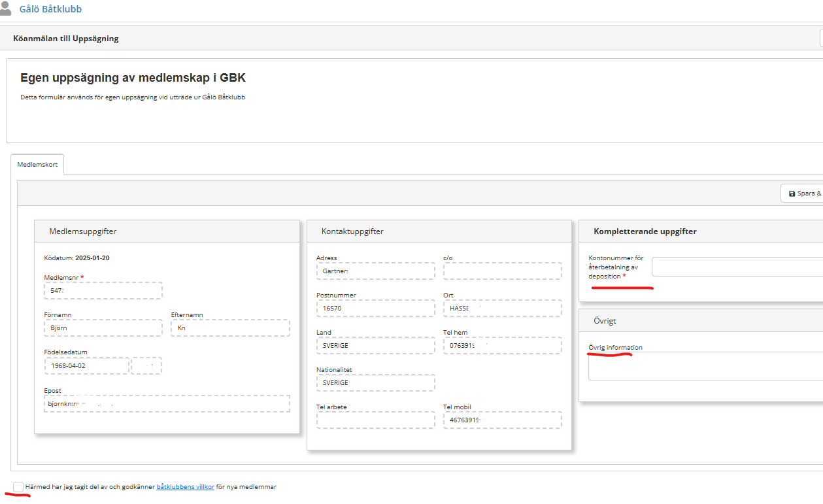Click the Medlemsnr input field

103,290
